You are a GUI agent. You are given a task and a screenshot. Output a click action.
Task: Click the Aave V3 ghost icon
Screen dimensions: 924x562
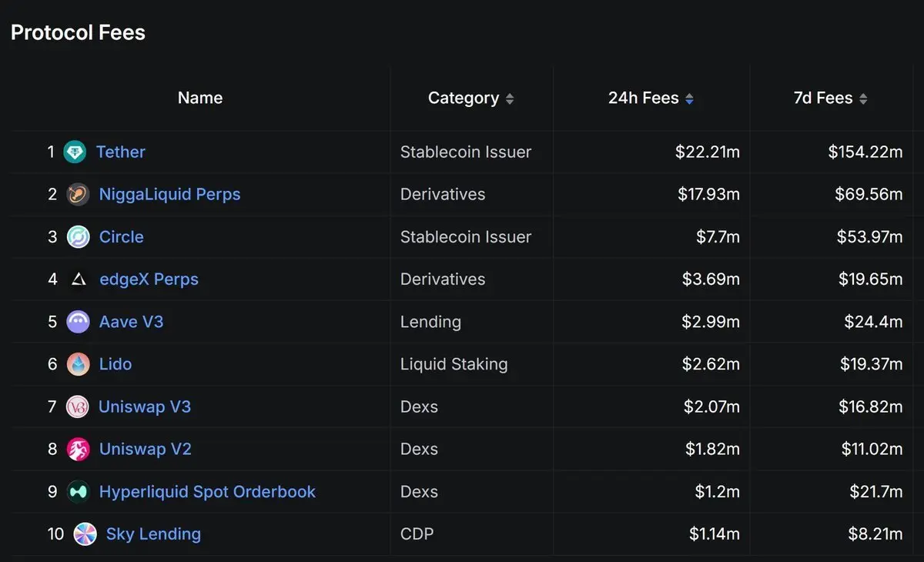click(x=78, y=322)
